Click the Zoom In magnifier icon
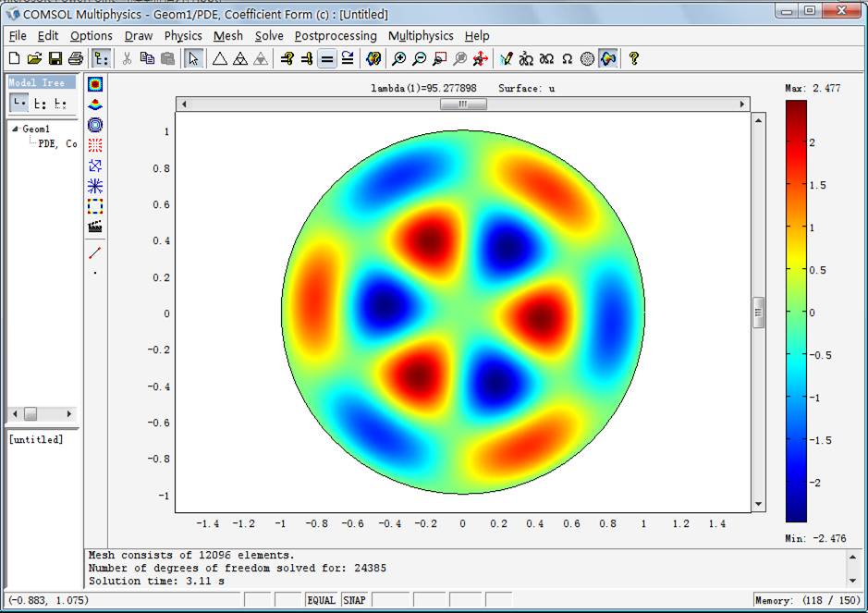 point(399,58)
